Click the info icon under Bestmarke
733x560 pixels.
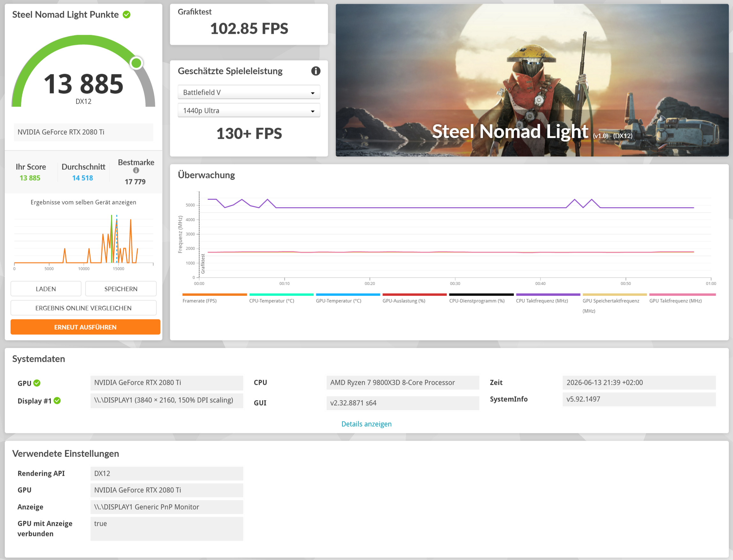tap(136, 170)
